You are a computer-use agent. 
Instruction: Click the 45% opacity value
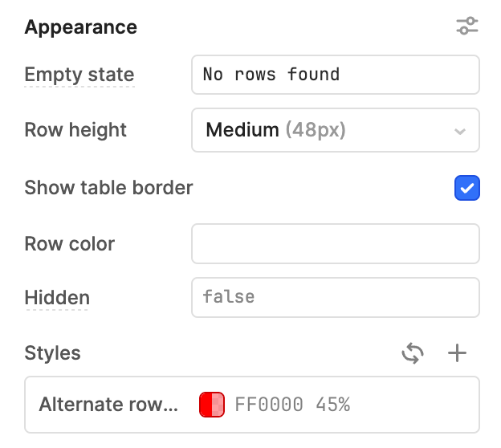click(x=333, y=405)
